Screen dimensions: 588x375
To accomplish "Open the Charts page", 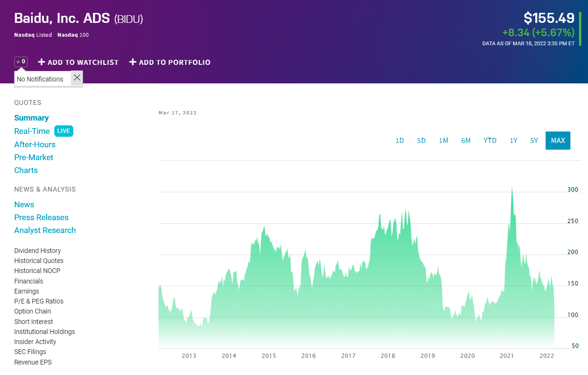I will pyautogui.click(x=26, y=170).
